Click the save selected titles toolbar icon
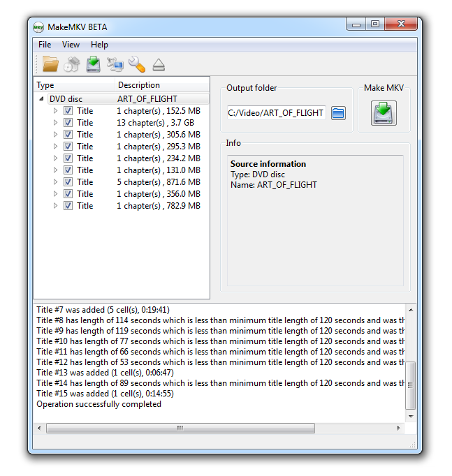The image size is (452, 476). (93, 64)
